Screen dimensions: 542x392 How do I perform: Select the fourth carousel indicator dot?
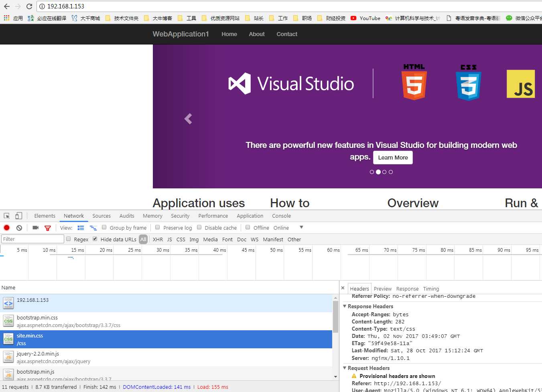click(391, 172)
